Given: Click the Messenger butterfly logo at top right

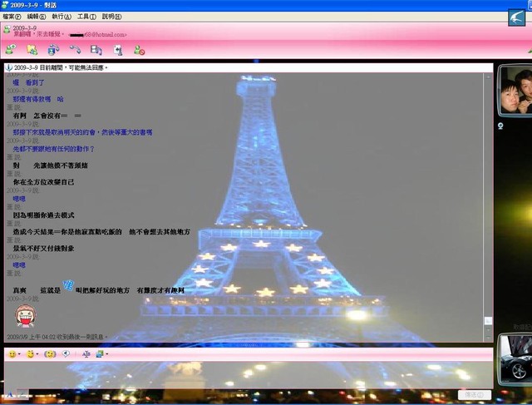Looking at the screenshot, I should coord(517,18).
